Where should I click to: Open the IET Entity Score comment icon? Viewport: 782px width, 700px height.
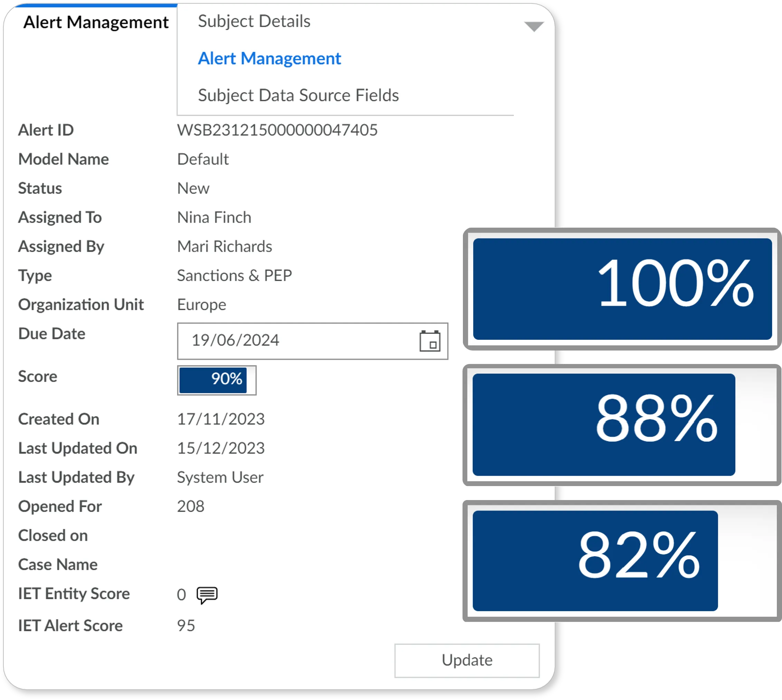pos(207,595)
